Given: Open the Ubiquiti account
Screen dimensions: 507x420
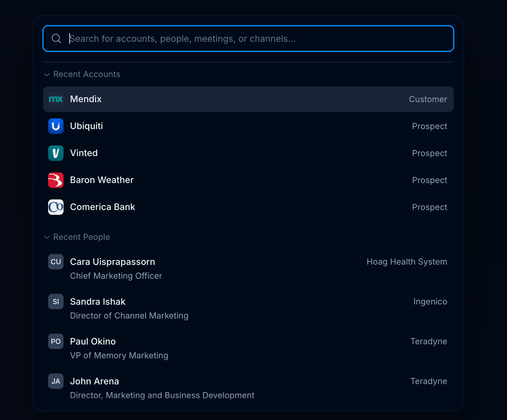Looking at the screenshot, I should [x=248, y=126].
